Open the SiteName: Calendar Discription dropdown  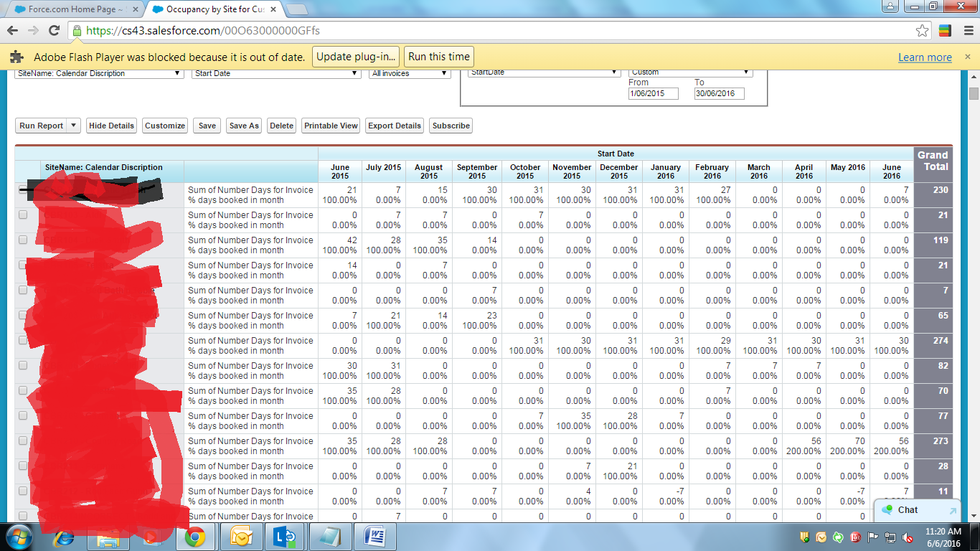pos(99,73)
